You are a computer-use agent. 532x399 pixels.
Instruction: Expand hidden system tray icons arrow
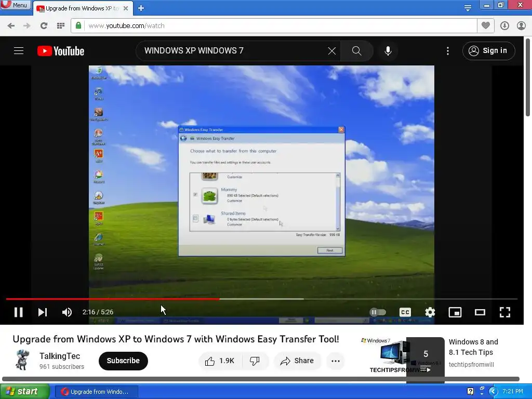coord(493,392)
